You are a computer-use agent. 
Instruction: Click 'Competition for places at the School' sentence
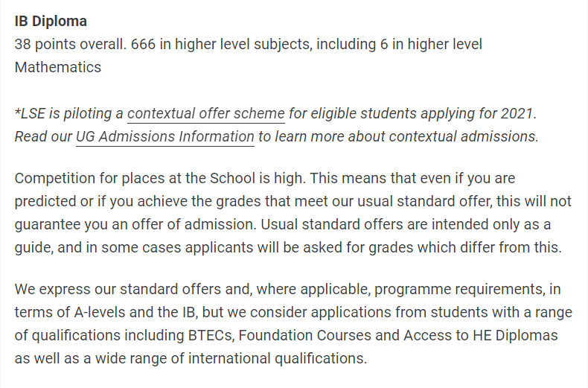(x=160, y=178)
